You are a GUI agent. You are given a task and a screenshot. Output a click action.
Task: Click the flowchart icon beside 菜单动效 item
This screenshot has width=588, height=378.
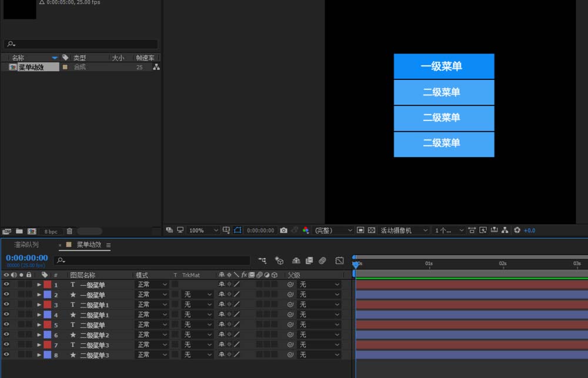click(x=156, y=67)
